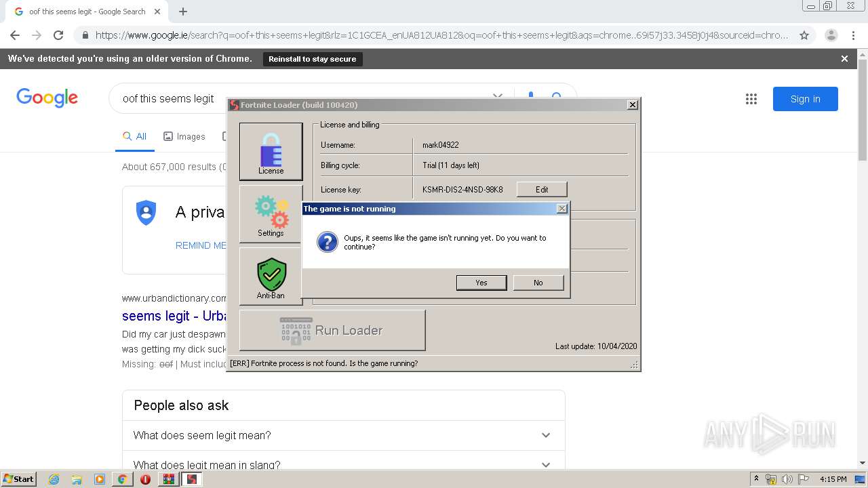Switch to Chrome from the taskbar
Image resolution: width=868 pixels, height=488 pixels.
(122, 479)
